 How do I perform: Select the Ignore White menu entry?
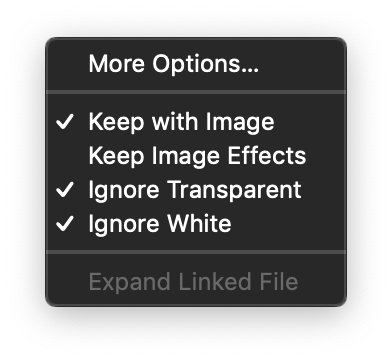(x=196, y=223)
